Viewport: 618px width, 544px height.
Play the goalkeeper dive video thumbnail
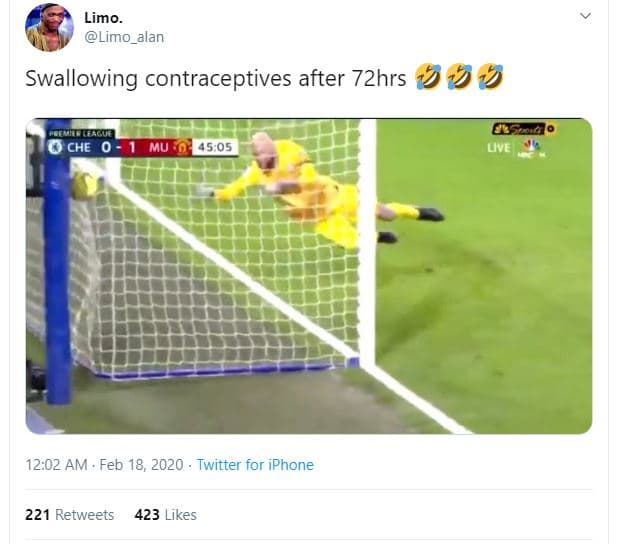click(x=309, y=276)
